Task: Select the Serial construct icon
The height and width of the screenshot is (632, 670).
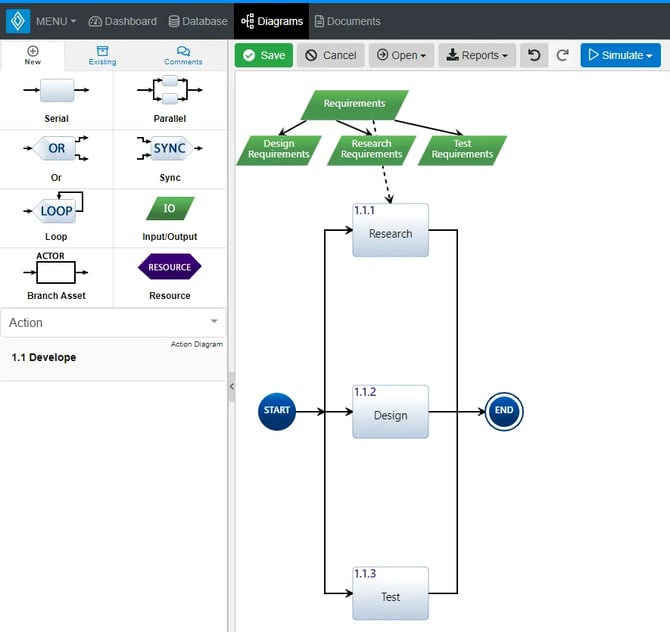Action: 57,91
